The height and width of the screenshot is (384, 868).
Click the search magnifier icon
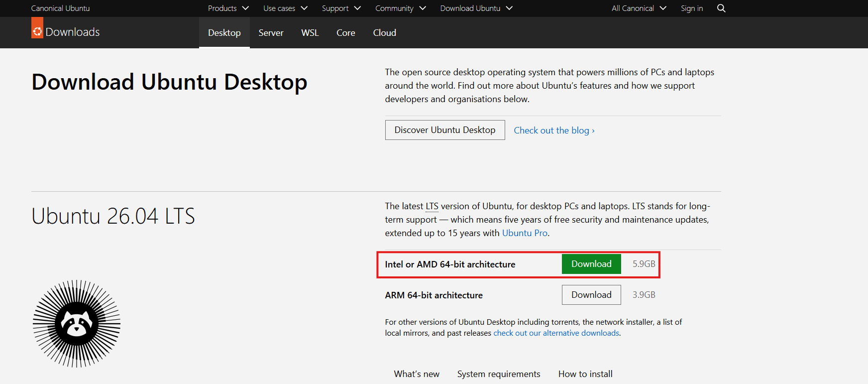pyautogui.click(x=721, y=8)
